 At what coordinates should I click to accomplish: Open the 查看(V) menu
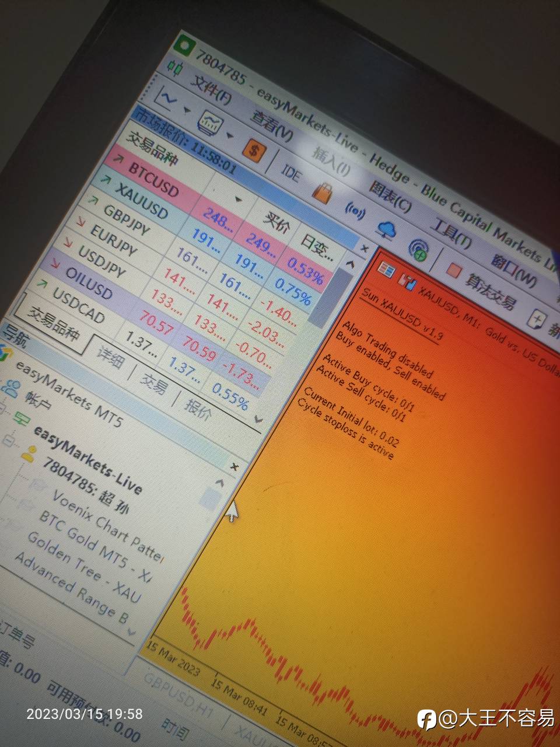(x=271, y=124)
